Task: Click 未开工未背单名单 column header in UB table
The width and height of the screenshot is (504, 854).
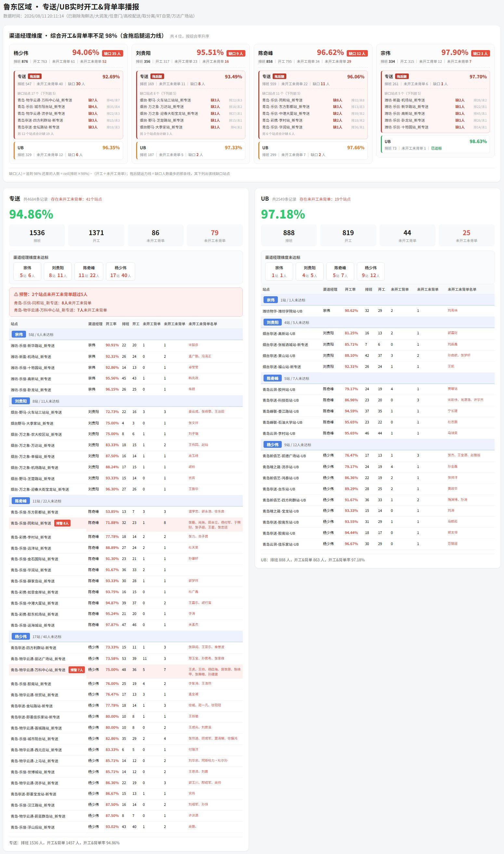Action: pos(462,289)
